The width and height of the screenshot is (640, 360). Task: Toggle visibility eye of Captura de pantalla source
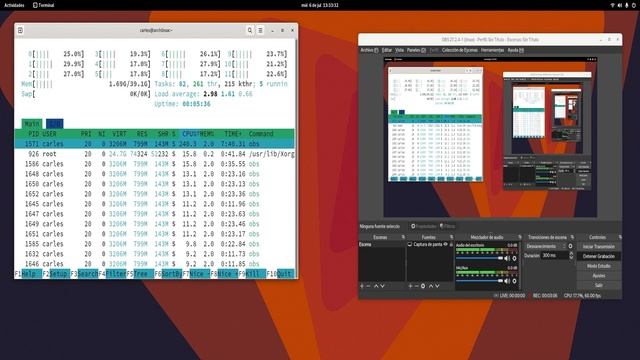(446, 244)
